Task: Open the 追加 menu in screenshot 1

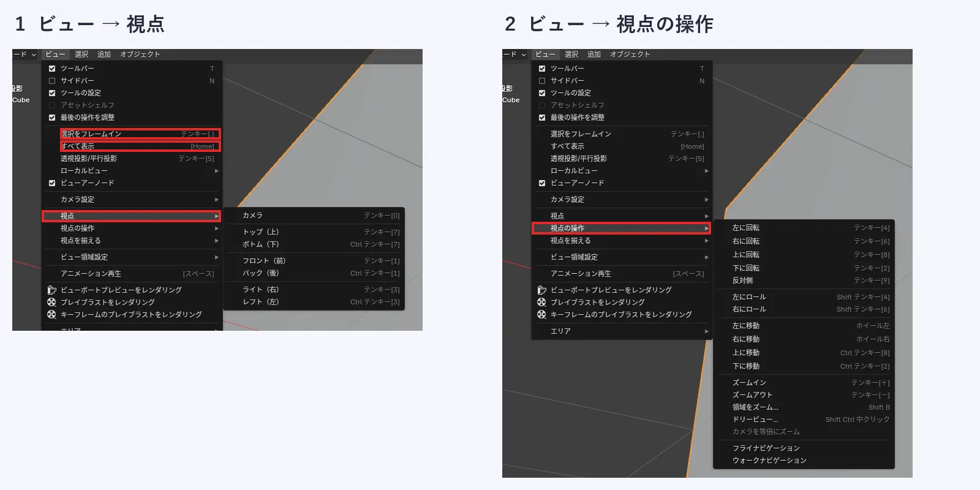Action: [x=104, y=55]
